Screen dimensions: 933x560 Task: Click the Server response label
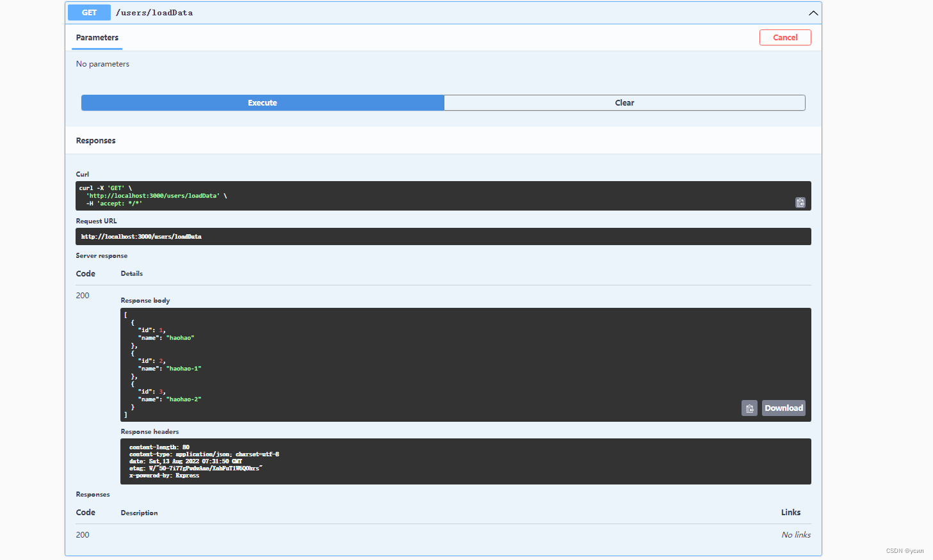pos(102,256)
